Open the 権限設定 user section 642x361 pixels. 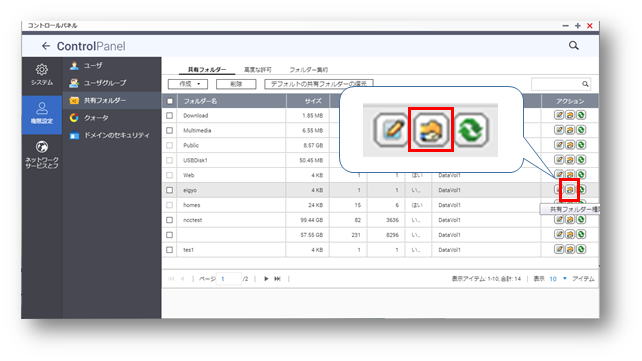tap(42, 114)
